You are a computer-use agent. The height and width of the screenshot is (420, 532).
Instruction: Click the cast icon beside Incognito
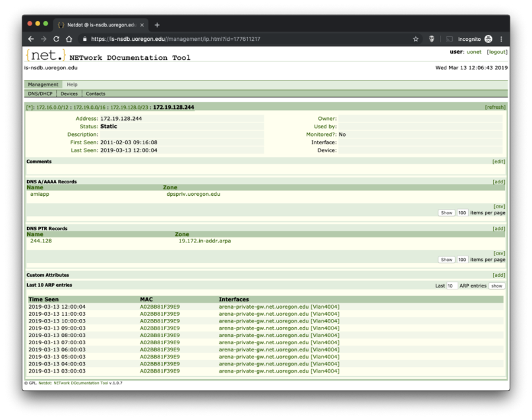(449, 39)
